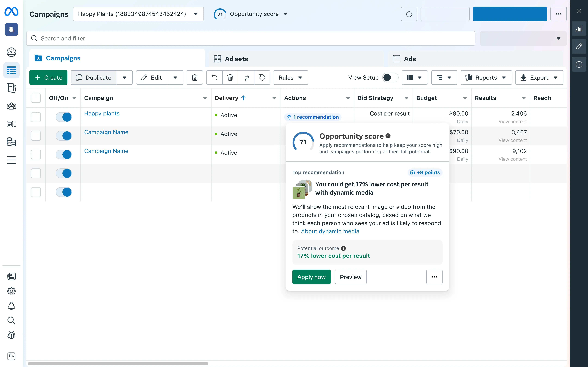Click the trash delete icon in toolbar
Viewport: 588px width, 367px height.
click(230, 77)
